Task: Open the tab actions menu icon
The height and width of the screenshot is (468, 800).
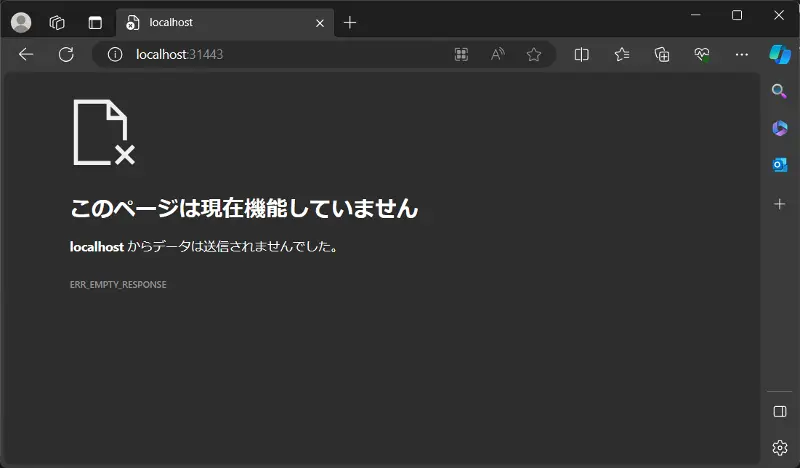Action: 95,22
